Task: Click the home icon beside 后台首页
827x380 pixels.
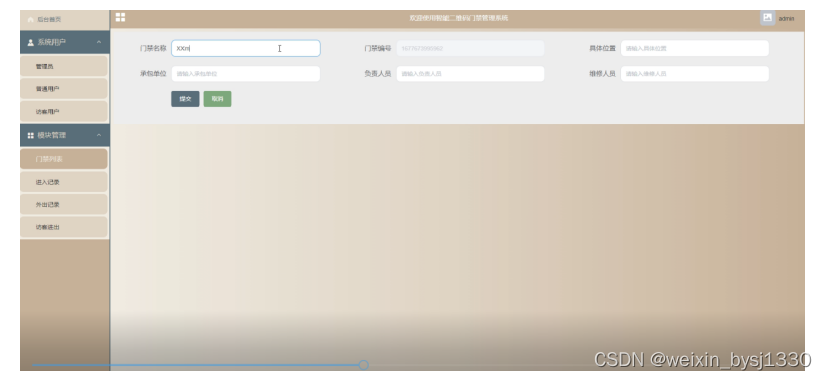Action: (30, 20)
